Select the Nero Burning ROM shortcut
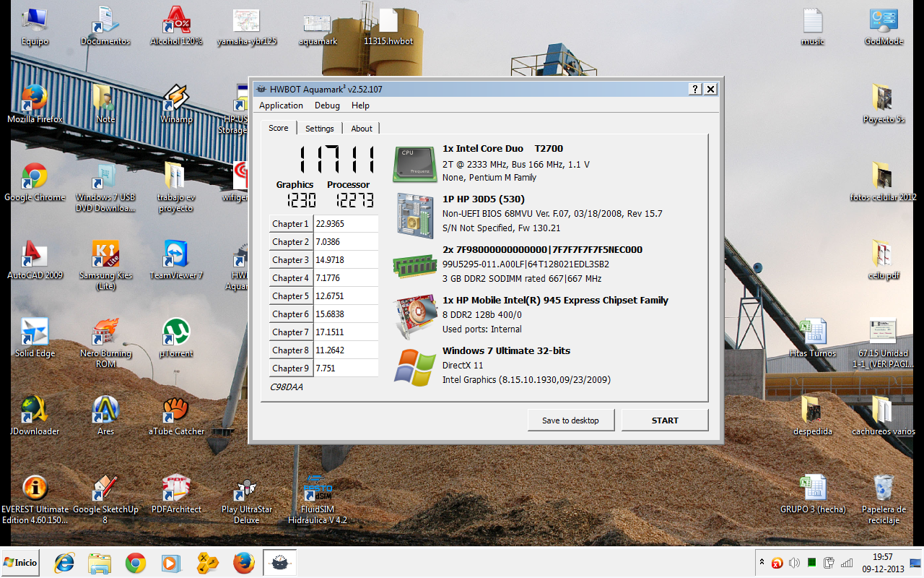924x578 pixels. pos(105,344)
